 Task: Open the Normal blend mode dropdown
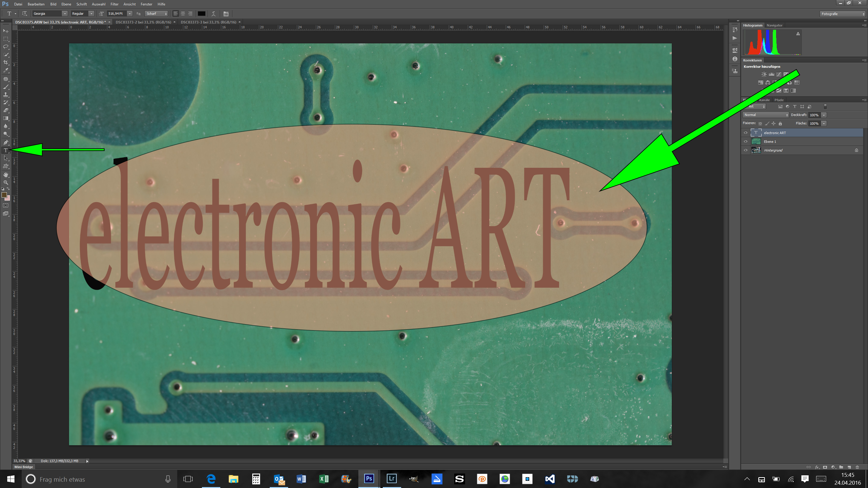click(x=766, y=115)
